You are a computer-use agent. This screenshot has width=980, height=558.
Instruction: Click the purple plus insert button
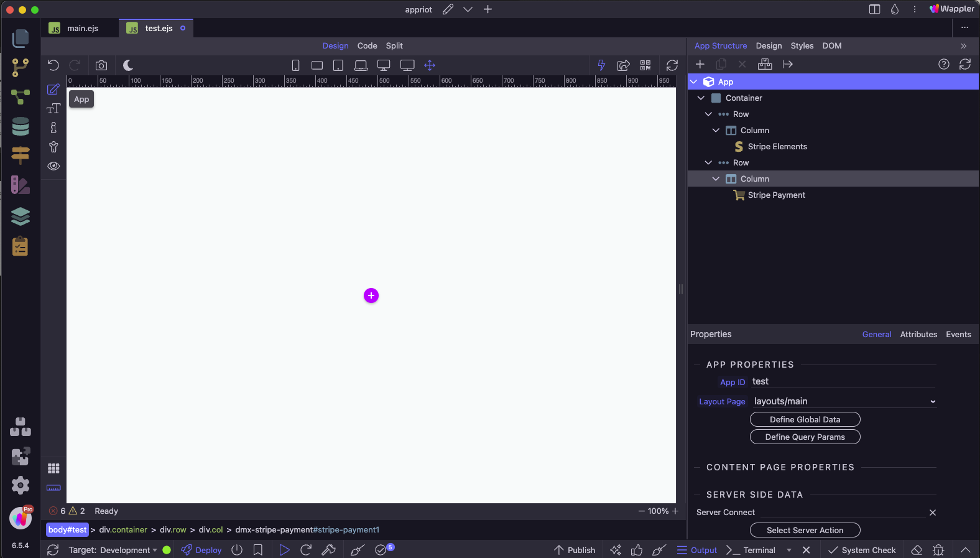point(371,295)
